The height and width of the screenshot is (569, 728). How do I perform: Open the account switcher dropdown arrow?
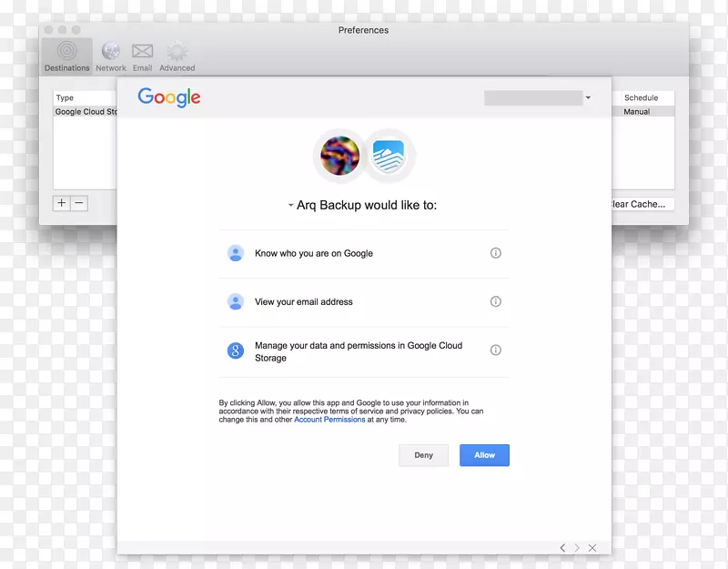[x=588, y=97]
